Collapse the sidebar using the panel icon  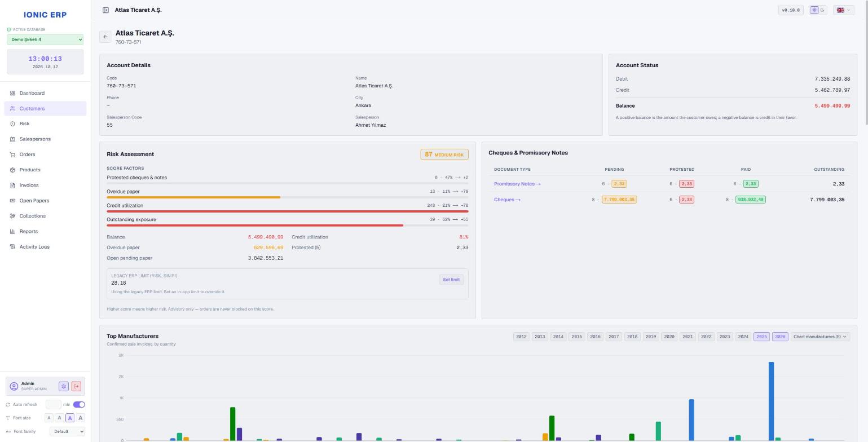[105, 10]
